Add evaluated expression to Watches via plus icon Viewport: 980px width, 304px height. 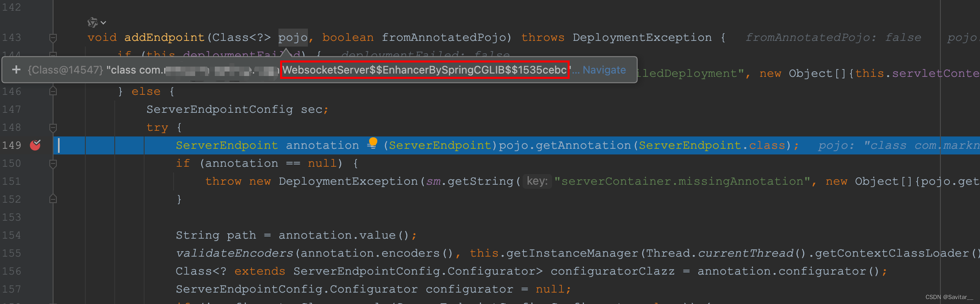click(16, 69)
